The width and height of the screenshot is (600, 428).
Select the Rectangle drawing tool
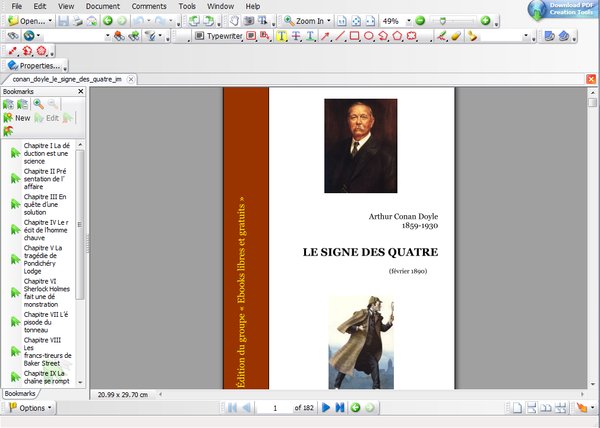click(355, 36)
